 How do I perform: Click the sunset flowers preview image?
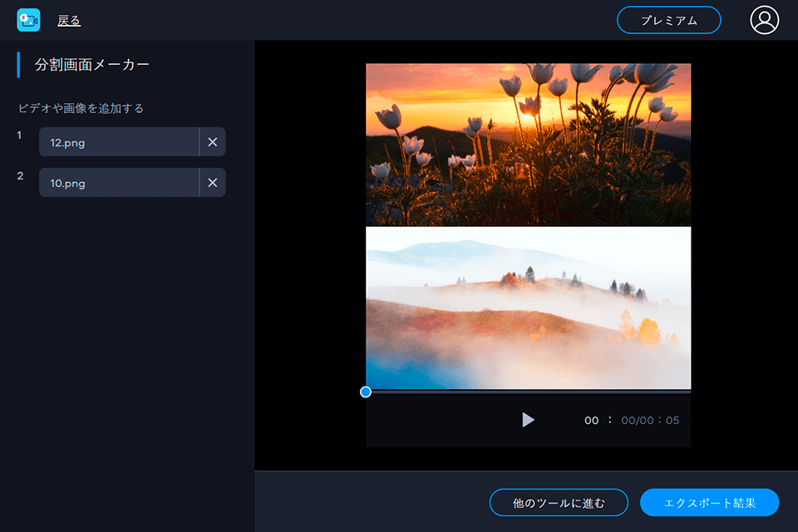(x=528, y=144)
